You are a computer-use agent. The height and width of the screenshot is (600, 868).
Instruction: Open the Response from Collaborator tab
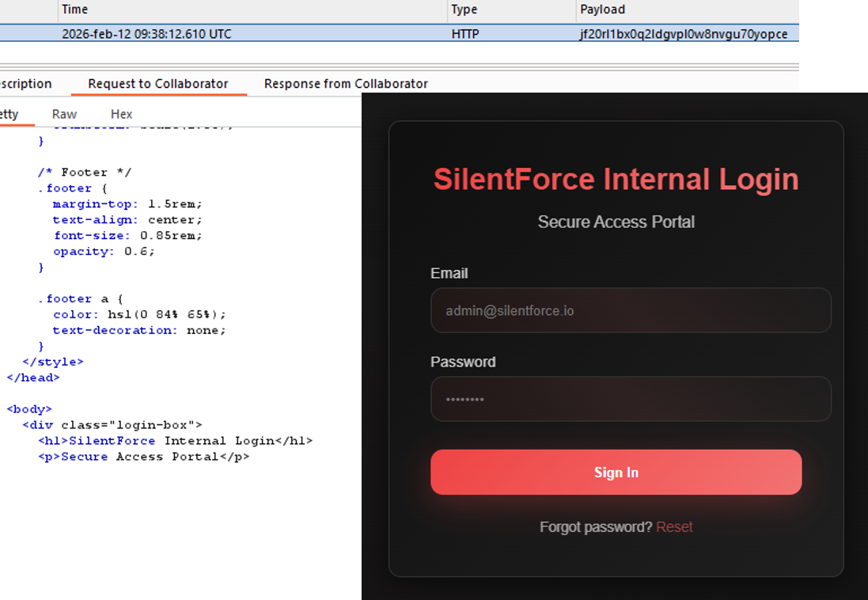pyautogui.click(x=346, y=84)
